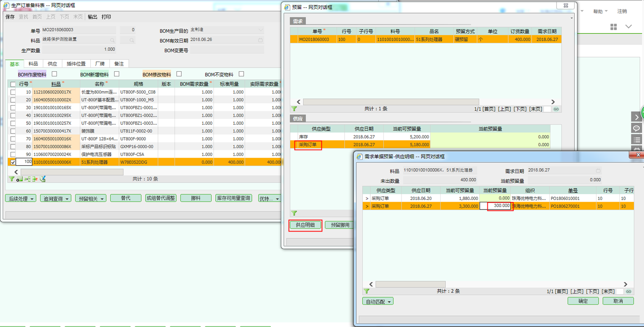Screen dimensions: 644x327
Task: Open the 自动匹配 dropdown
Action: [x=377, y=301]
